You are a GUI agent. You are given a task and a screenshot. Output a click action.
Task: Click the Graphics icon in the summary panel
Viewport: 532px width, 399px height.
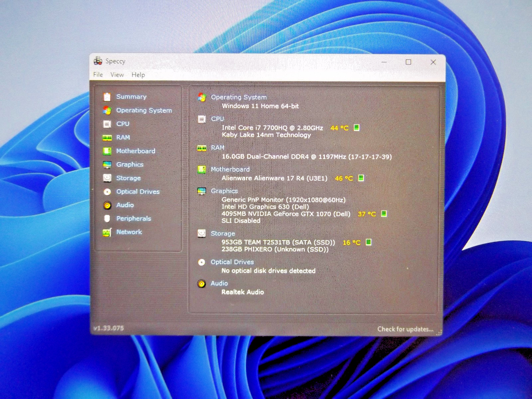click(x=201, y=191)
